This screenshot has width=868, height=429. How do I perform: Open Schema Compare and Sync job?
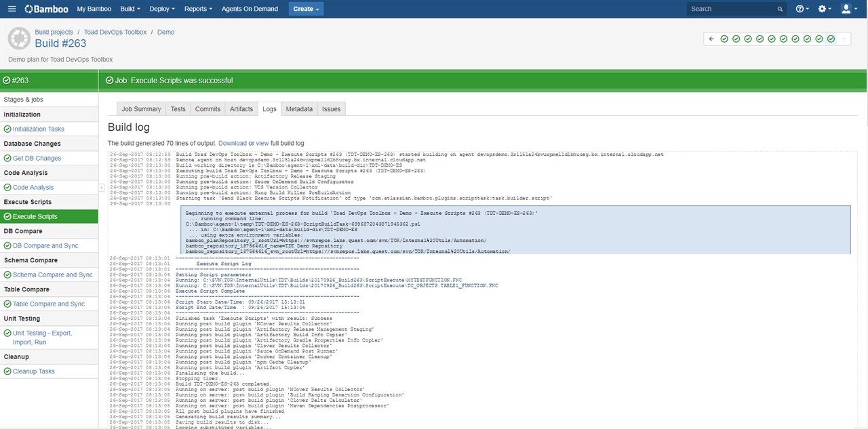(53, 274)
